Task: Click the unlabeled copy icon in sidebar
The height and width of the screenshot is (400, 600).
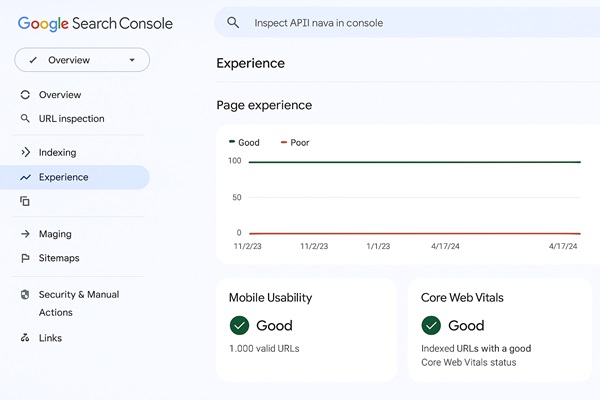Action: pos(25,201)
